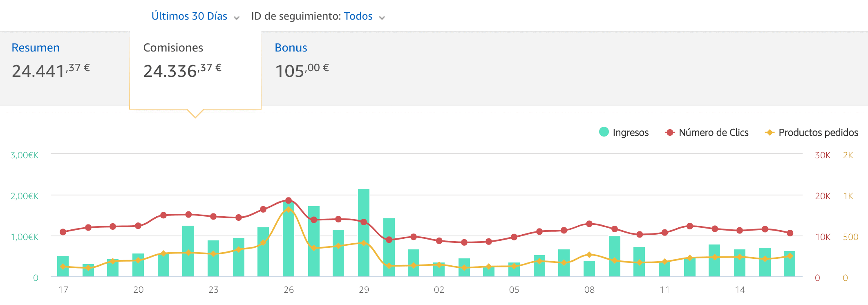Viewport: 868px width, 305px height.
Task: Click the green Ingresos legend circle icon
Action: 604,132
